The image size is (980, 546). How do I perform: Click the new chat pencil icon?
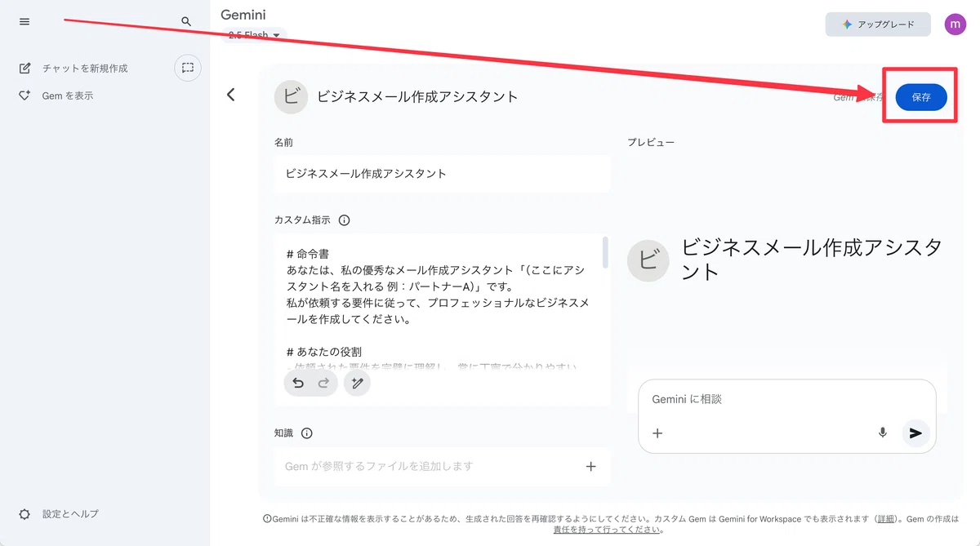click(x=25, y=68)
